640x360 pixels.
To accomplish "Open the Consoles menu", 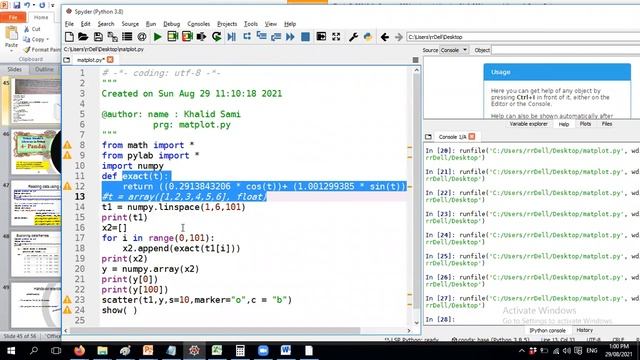I will 198,24.
